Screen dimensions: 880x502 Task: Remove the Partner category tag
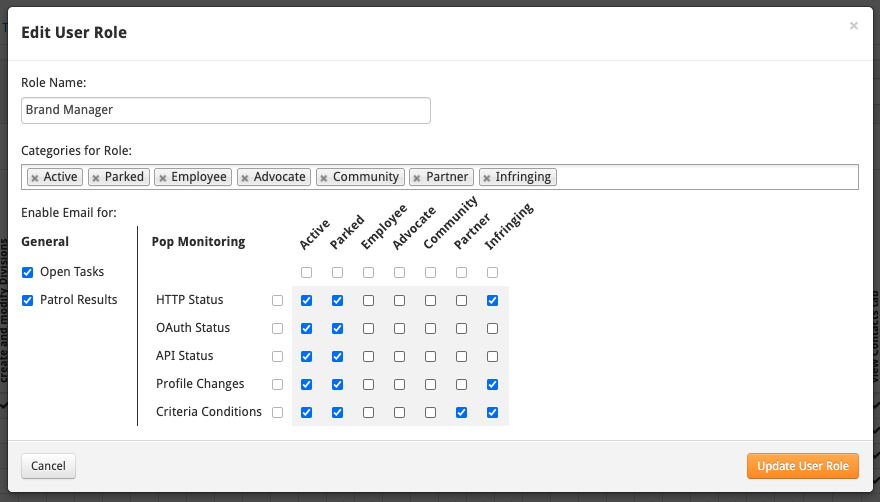[417, 177]
